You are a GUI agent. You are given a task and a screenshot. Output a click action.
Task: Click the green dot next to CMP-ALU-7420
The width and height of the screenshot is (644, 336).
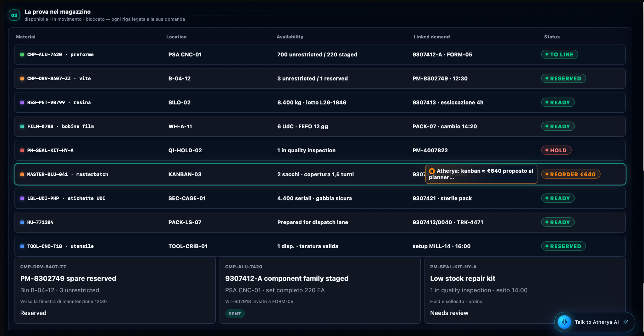(22, 54)
